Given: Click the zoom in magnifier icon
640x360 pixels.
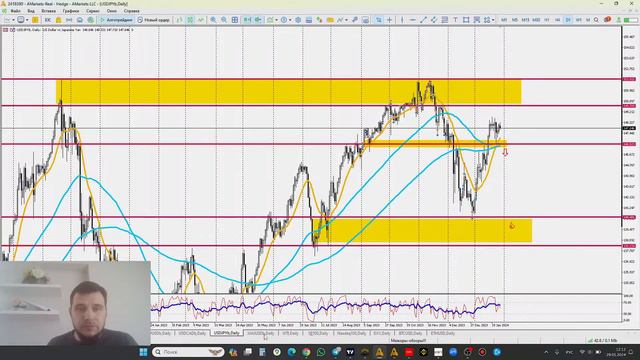Looking at the screenshot, I should (x=213, y=20).
